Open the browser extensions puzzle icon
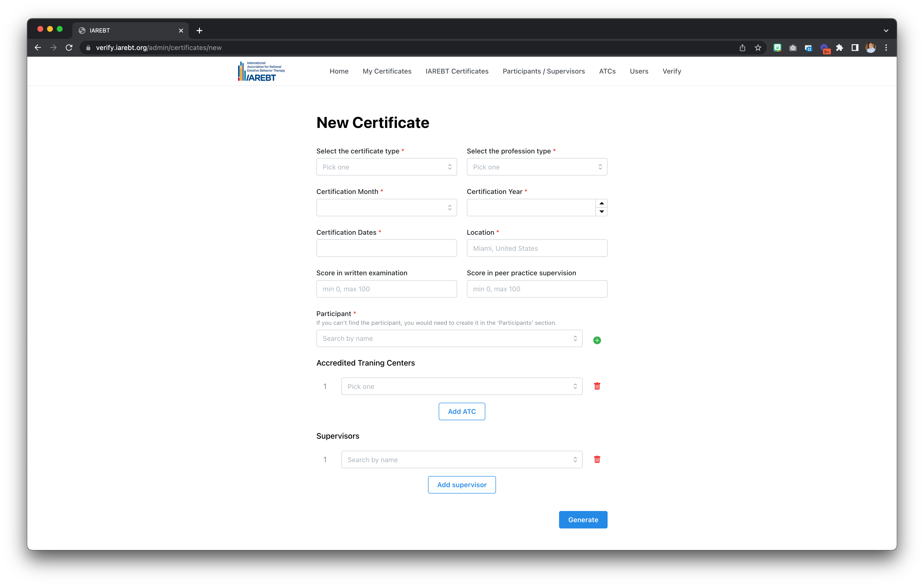924x586 pixels. (839, 48)
